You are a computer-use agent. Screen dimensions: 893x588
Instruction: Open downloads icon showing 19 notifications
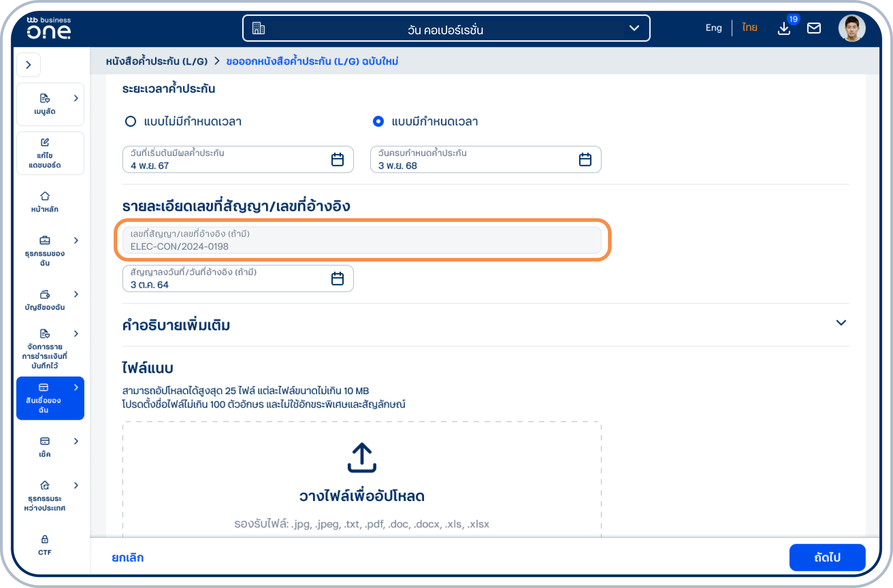coord(784,28)
